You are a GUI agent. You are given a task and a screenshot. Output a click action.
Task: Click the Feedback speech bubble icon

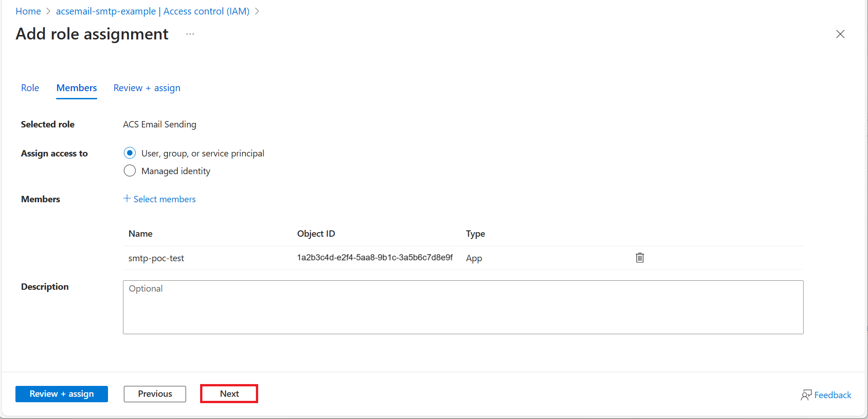(806, 394)
